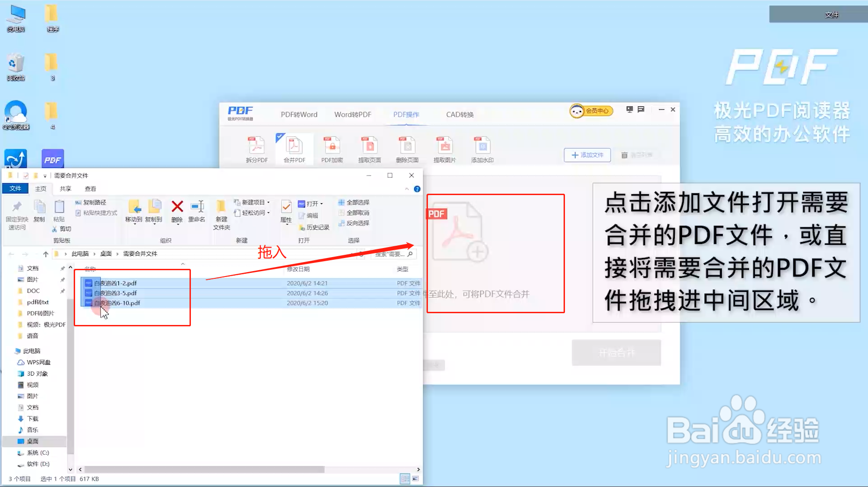The width and height of the screenshot is (868, 487).
Task: Open the 轻松访问 dropdown
Action: 252,213
